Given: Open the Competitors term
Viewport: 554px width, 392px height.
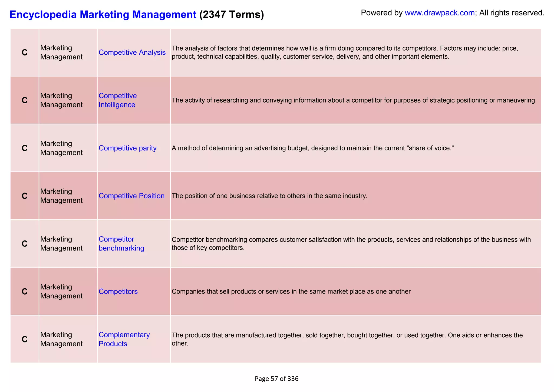Looking at the screenshot, I should click(118, 291).
